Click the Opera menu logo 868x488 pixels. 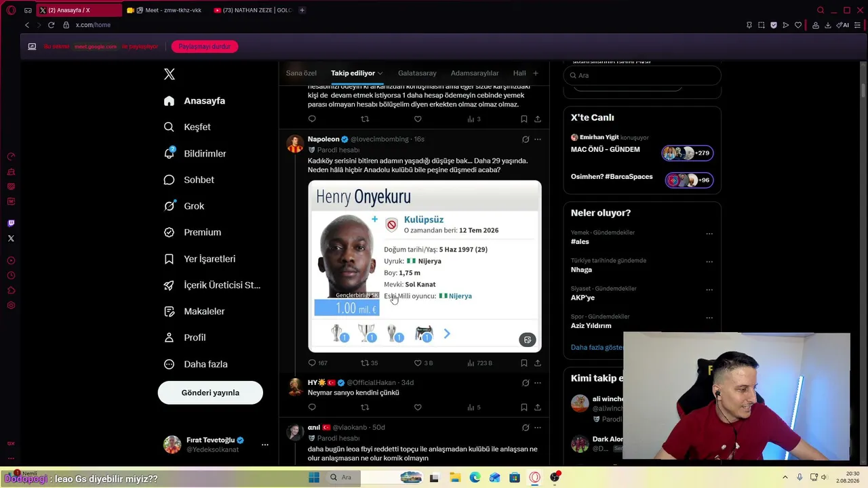11,10
